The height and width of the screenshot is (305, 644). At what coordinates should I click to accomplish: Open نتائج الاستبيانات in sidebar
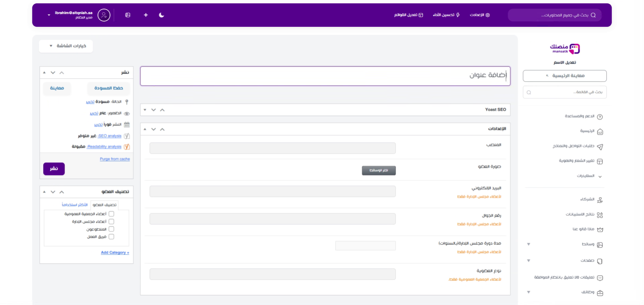click(600, 215)
